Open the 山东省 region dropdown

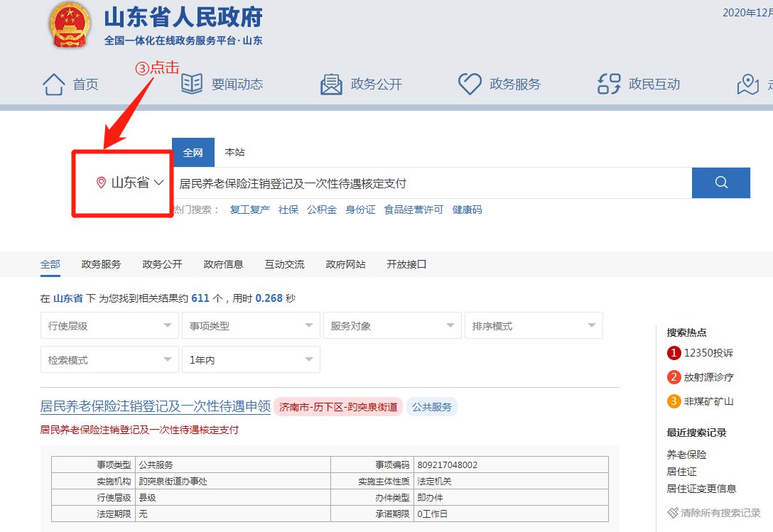[131, 183]
